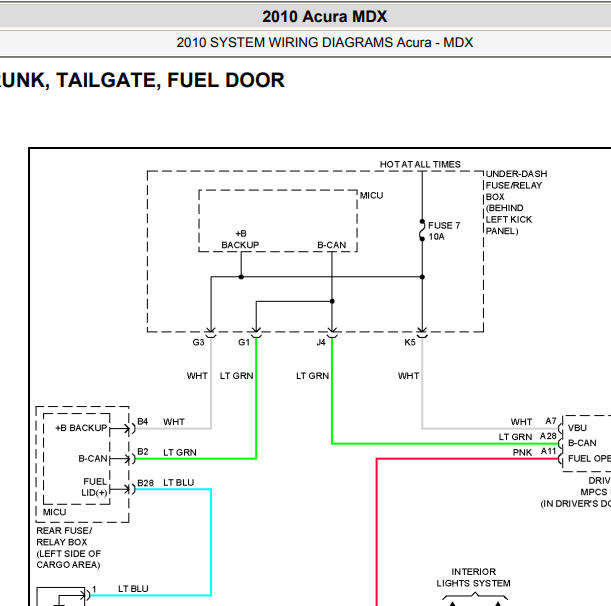
Task: Click the 'LT BLU' label next to B28
Action: [178, 482]
